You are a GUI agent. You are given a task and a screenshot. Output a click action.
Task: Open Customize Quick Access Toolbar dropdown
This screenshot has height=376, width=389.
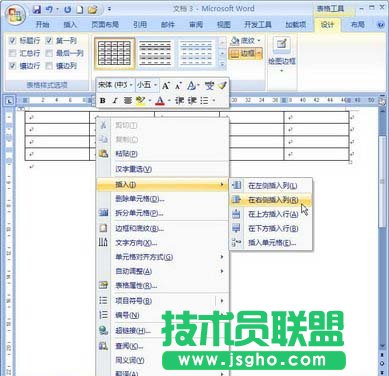point(109,9)
